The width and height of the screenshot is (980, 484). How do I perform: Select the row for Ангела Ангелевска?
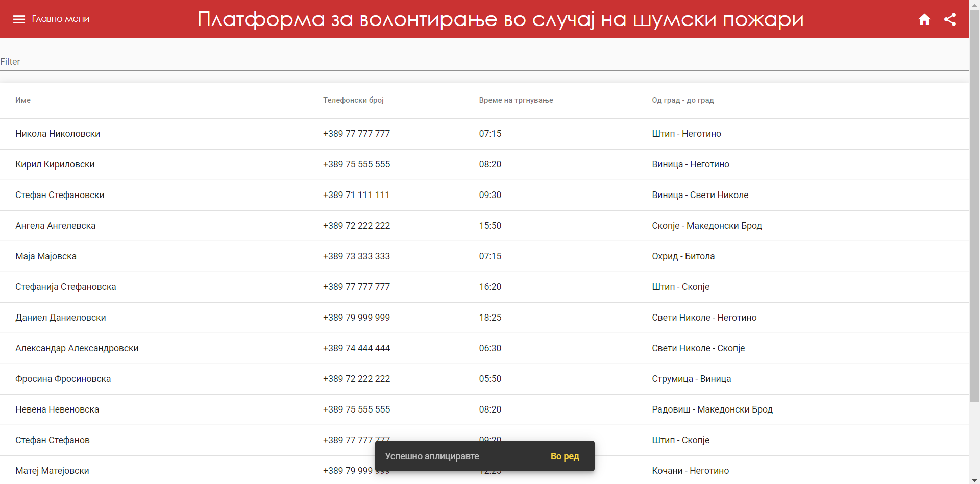(55, 225)
